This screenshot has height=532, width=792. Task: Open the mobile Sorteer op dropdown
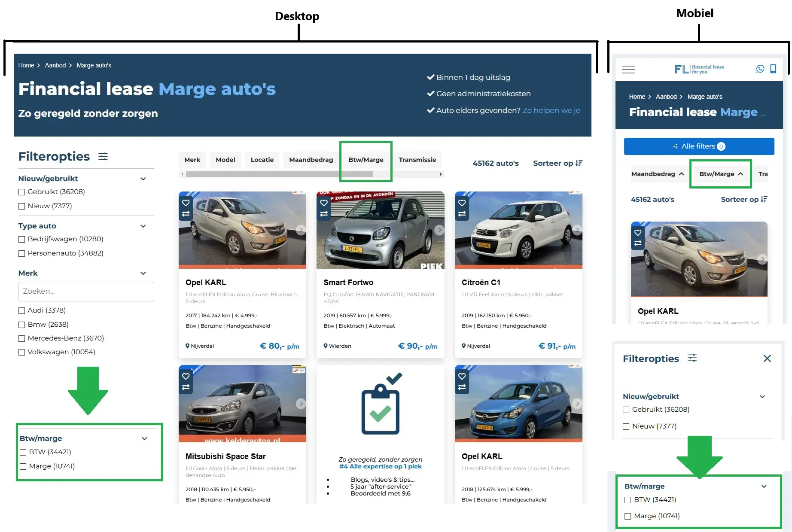(x=744, y=199)
